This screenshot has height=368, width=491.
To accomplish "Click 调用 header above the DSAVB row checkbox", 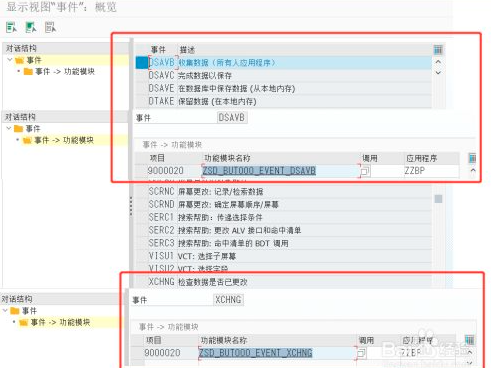I will pos(370,158).
